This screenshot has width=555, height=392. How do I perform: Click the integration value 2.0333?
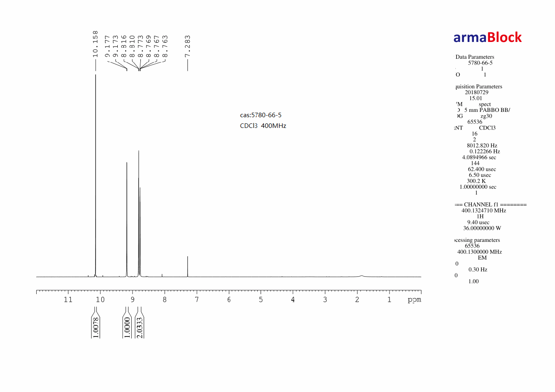pos(140,327)
